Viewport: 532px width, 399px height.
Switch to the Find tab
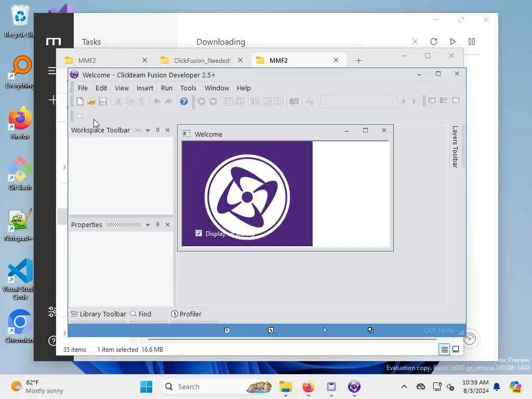click(x=141, y=314)
